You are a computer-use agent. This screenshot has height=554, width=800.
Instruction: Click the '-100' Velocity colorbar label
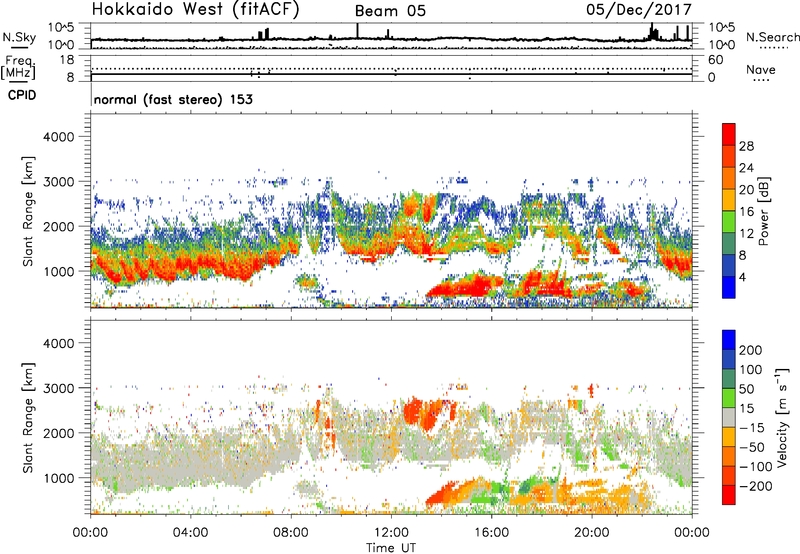click(x=755, y=467)
